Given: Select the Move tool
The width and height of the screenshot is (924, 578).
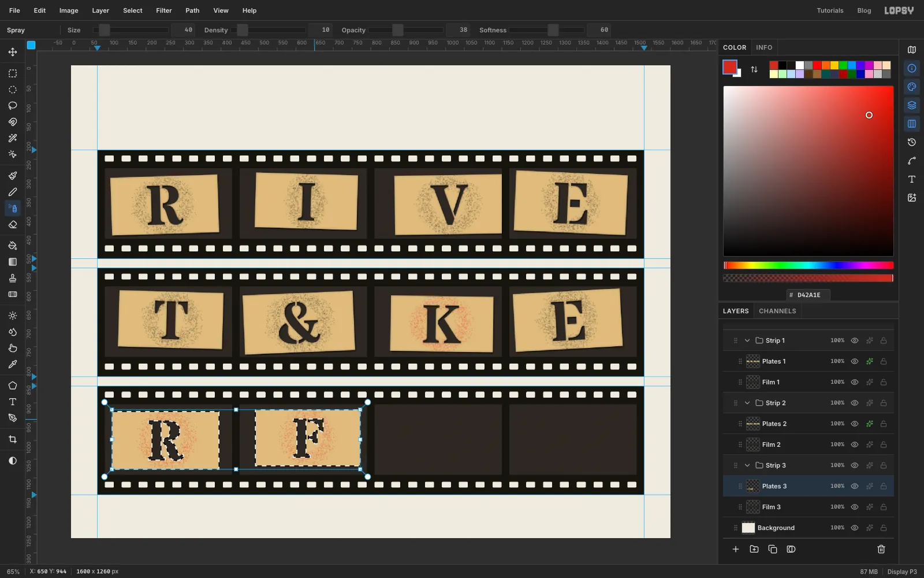Looking at the screenshot, I should 12,52.
